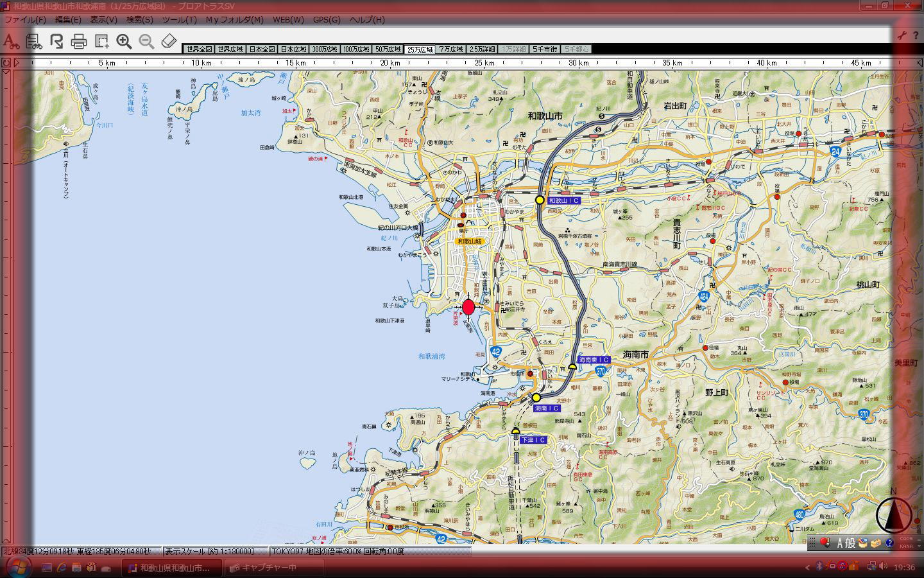Switch to 世界全図 map scale
Screen dimensions: 924x578
click(x=198, y=49)
